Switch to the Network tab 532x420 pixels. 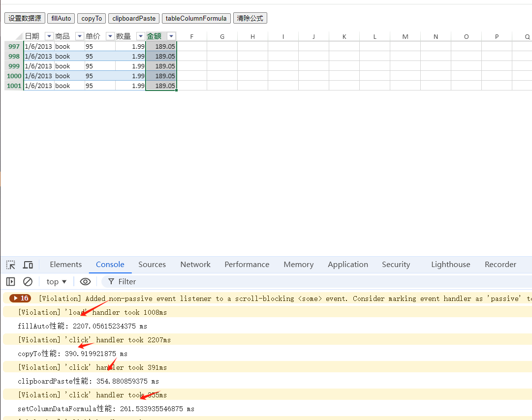click(x=195, y=265)
